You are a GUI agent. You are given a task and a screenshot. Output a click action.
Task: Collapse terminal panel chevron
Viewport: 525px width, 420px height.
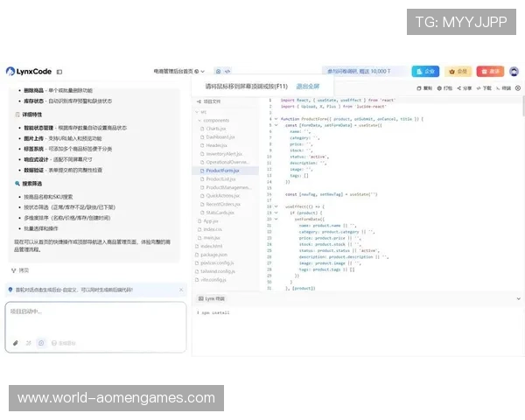pyautogui.click(x=518, y=298)
